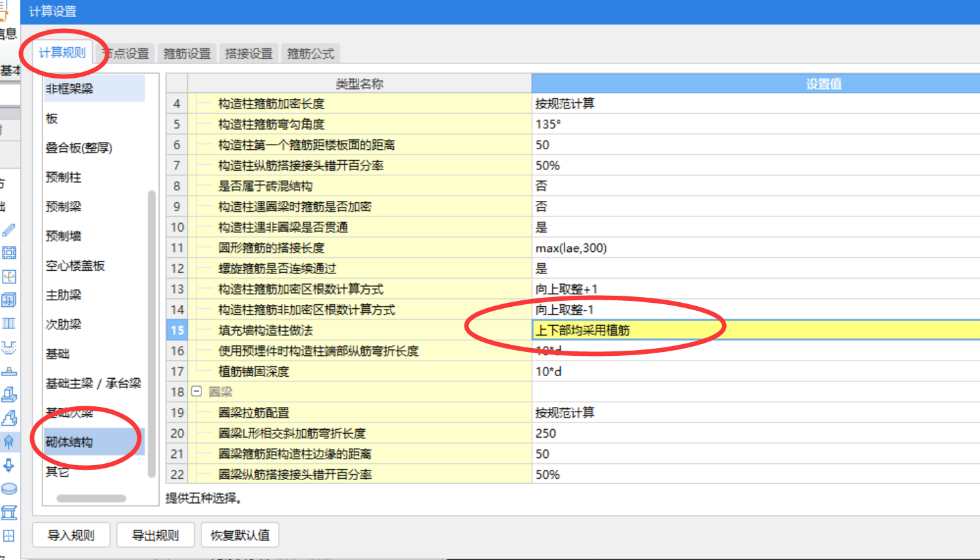Click the square icon with cross arrows
980x560 pixels.
[9, 277]
